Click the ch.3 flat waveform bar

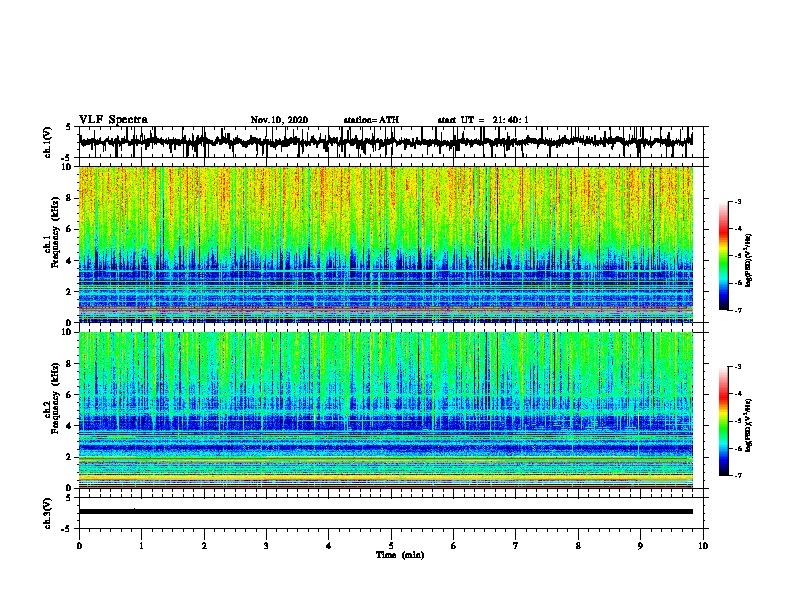point(386,512)
